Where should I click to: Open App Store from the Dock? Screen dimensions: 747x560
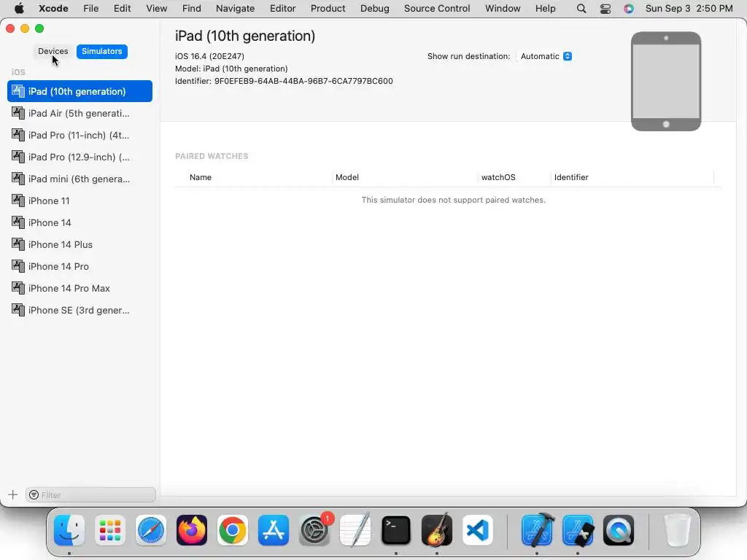click(x=274, y=530)
